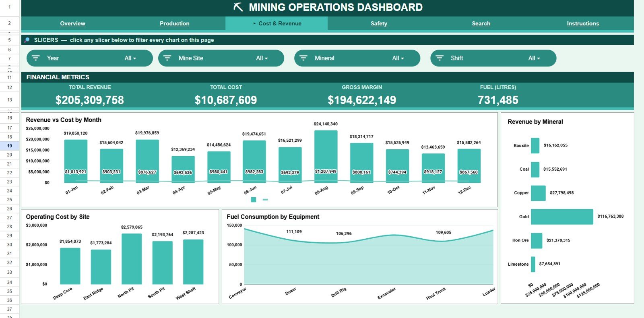
Task: Click the 01-Jan revenue bar
Action: 76,161
